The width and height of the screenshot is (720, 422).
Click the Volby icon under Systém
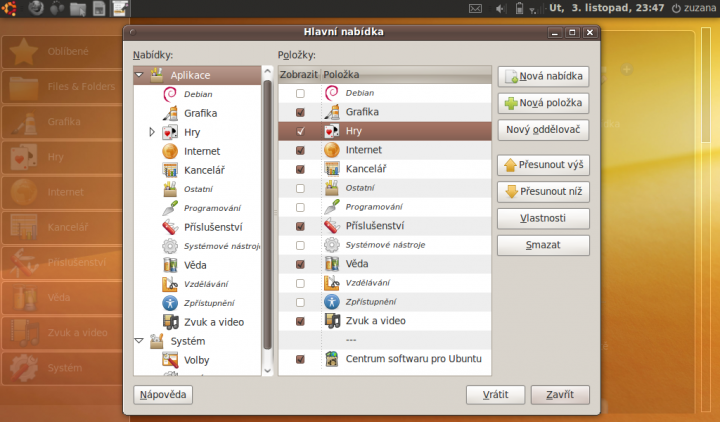coord(170,360)
